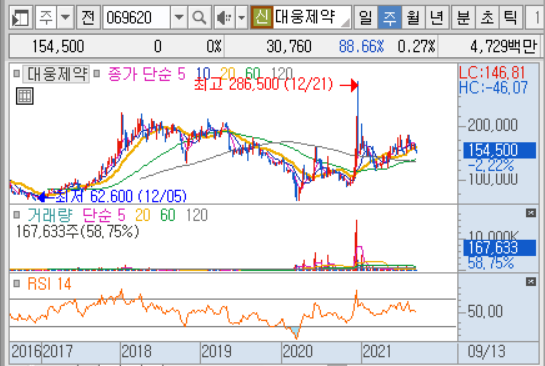Screen dimensions: 545x366
Task: Toggle the 종가 단순 moving average checkbox
Action: click(x=97, y=74)
